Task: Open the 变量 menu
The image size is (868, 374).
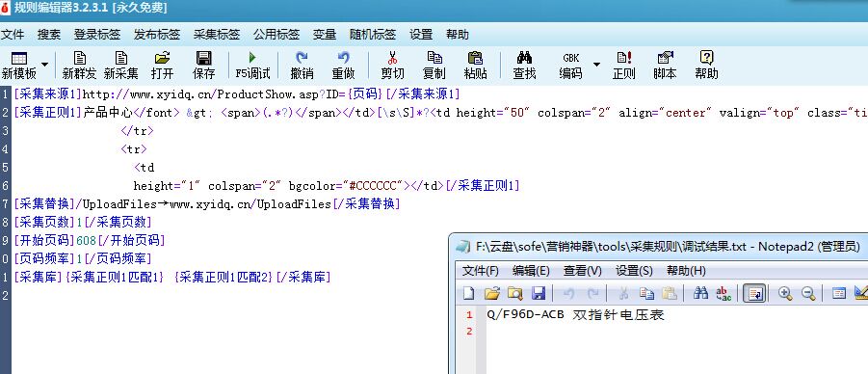Action: [325, 35]
